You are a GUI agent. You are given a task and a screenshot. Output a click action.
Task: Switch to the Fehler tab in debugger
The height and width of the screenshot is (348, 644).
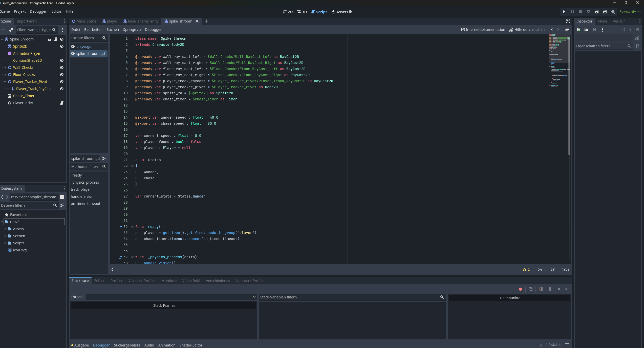coord(99,281)
